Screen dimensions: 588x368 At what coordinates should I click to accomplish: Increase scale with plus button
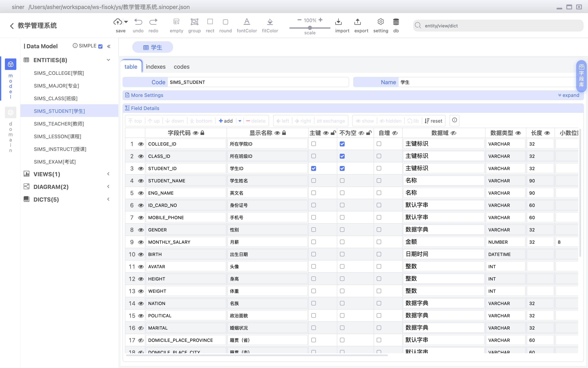pos(321,20)
